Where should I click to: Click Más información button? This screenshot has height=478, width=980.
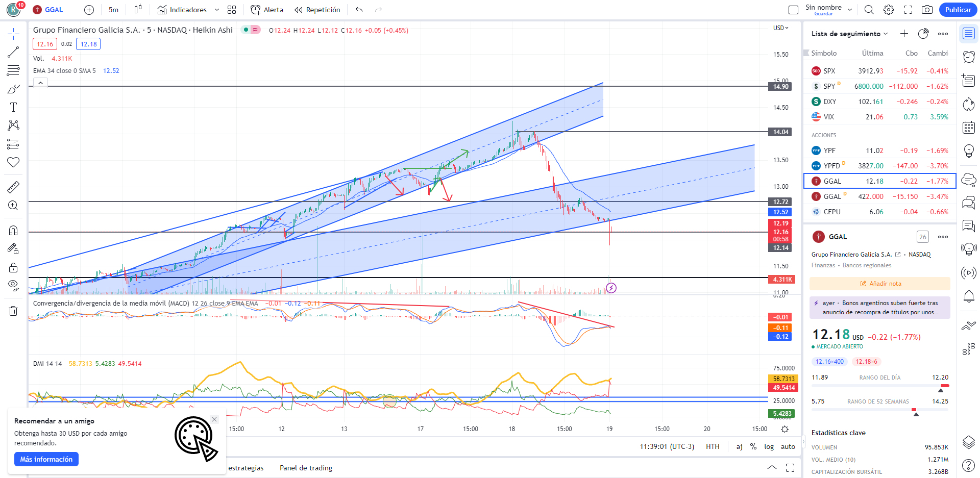tap(46, 459)
